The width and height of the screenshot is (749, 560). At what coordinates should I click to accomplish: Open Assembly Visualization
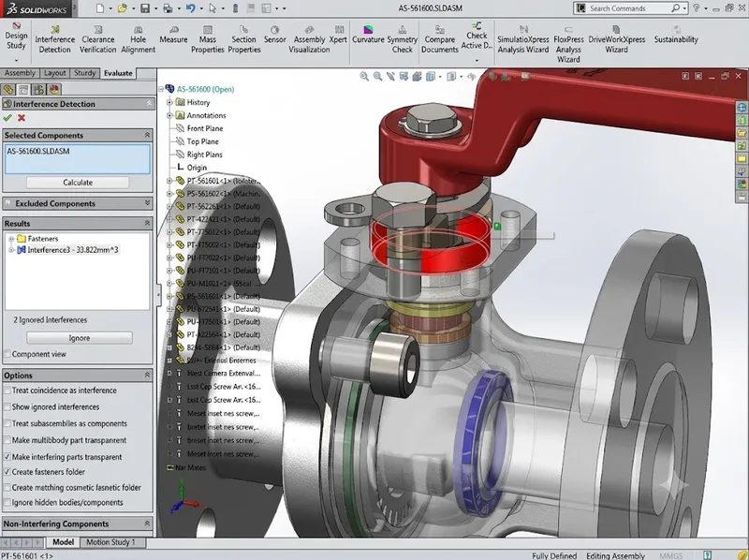309,39
